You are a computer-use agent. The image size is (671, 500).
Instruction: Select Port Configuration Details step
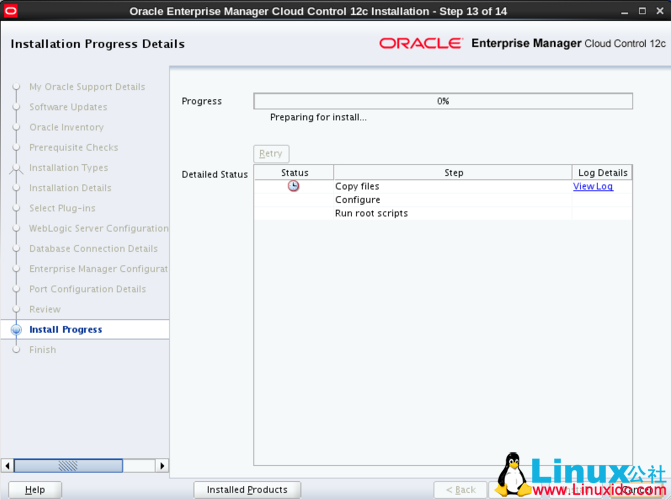[x=87, y=289]
